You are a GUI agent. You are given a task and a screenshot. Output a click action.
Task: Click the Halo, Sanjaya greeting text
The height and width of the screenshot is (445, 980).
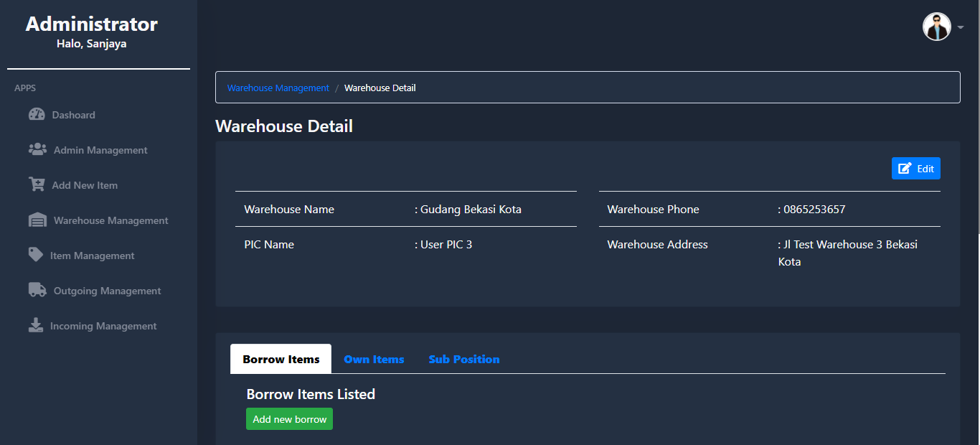tap(91, 44)
